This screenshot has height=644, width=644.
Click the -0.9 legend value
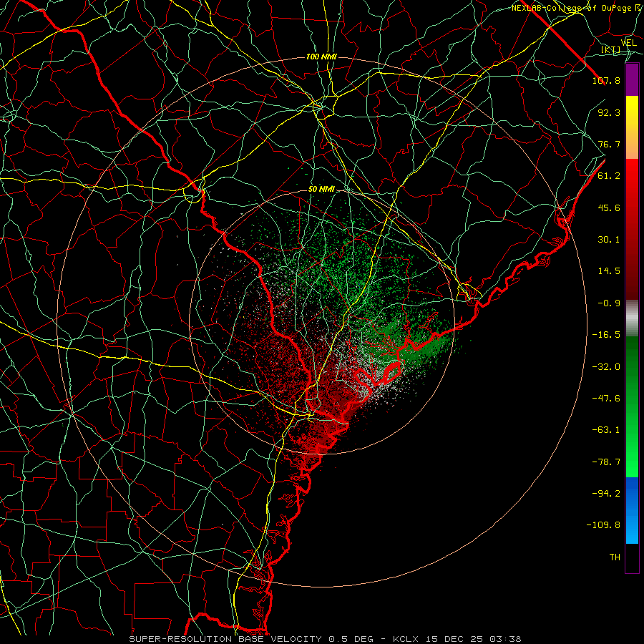(x=609, y=303)
